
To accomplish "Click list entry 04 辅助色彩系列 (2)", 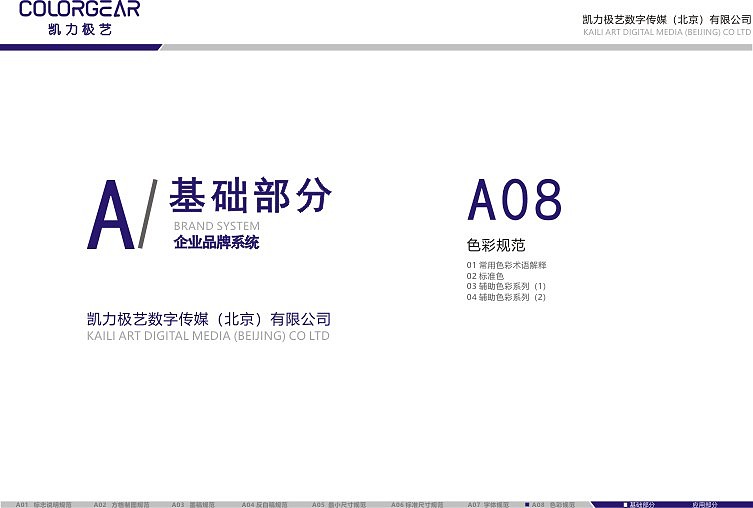I will (x=506, y=297).
